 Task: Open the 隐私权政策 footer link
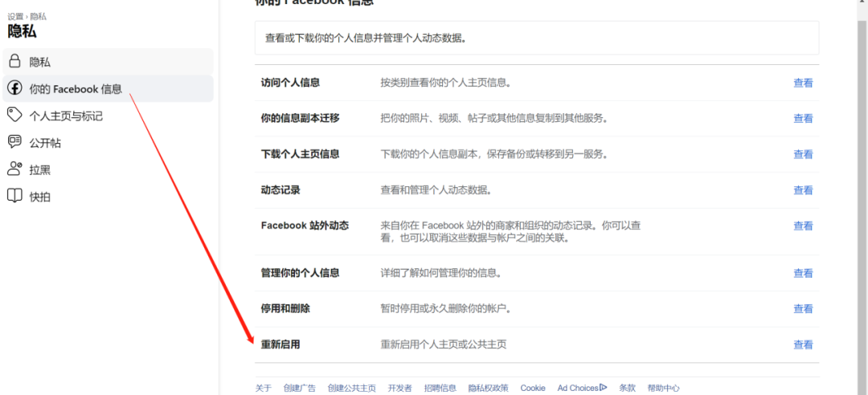tap(489, 389)
